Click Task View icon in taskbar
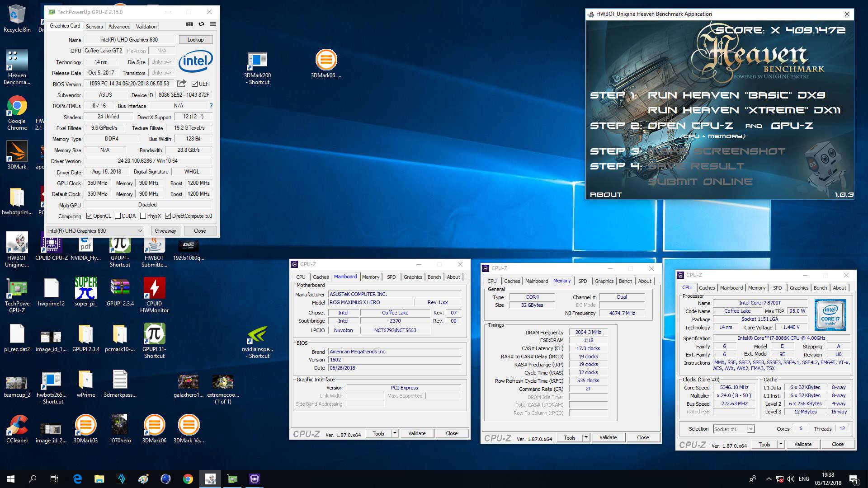 tap(54, 479)
